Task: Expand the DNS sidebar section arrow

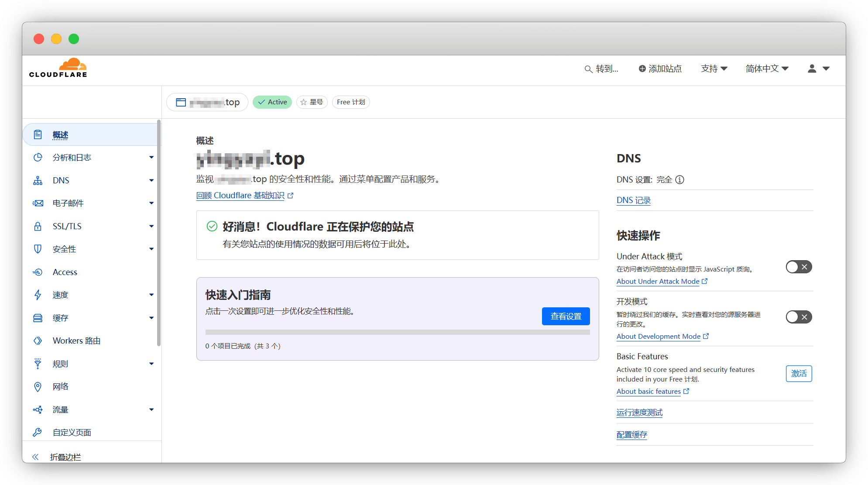Action: point(151,180)
